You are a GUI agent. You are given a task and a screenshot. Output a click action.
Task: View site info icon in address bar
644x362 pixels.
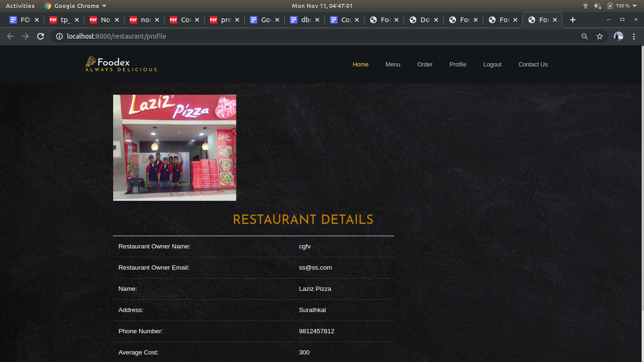59,36
